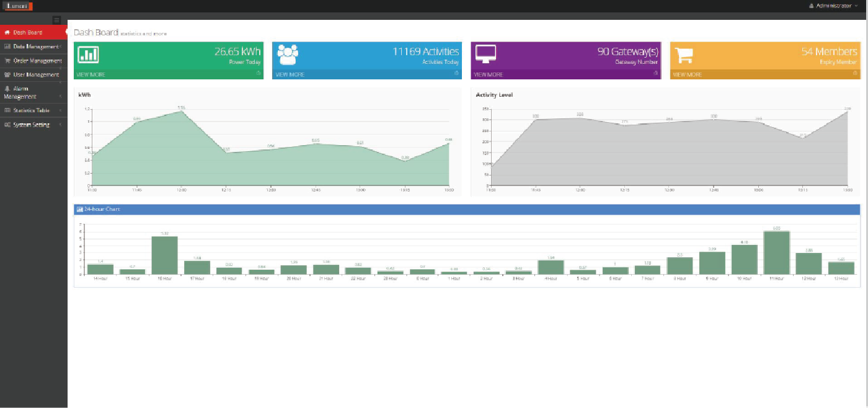Click the 16 Hour bar in the 24-hour chart

[165, 255]
